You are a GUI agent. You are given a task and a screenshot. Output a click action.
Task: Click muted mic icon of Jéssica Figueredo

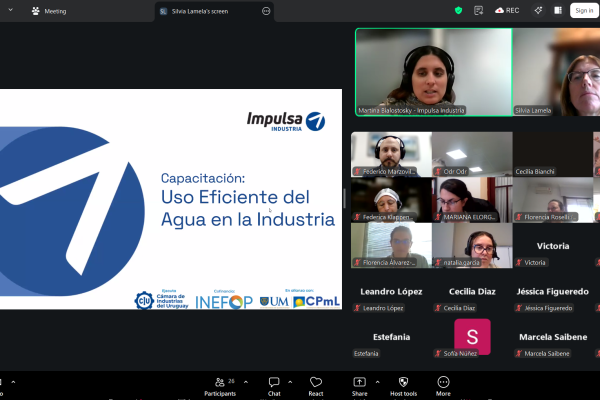pos(519,308)
